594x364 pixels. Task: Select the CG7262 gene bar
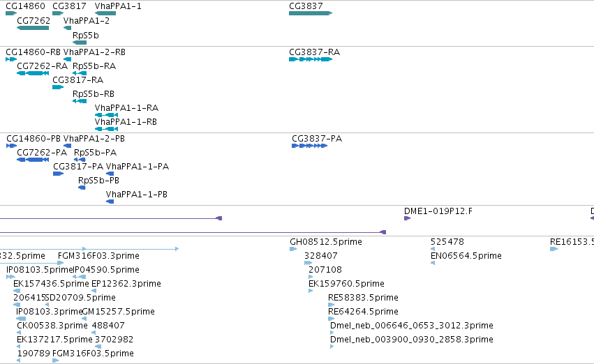33,28
